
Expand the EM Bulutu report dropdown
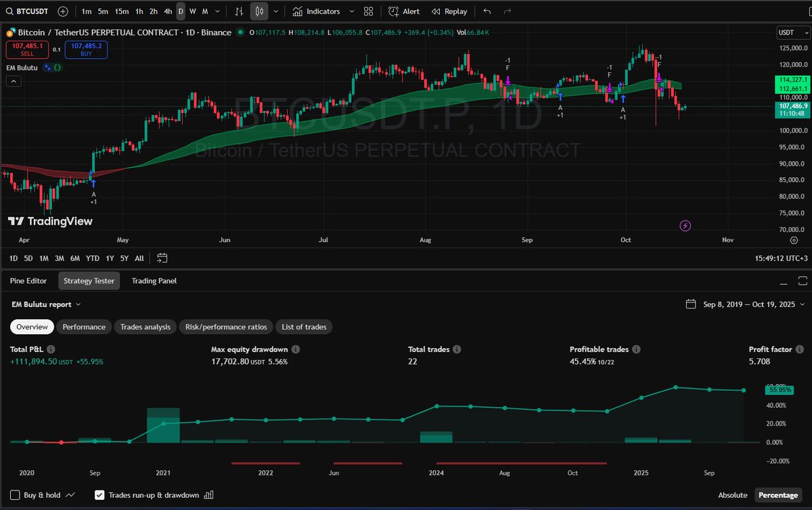coord(46,304)
